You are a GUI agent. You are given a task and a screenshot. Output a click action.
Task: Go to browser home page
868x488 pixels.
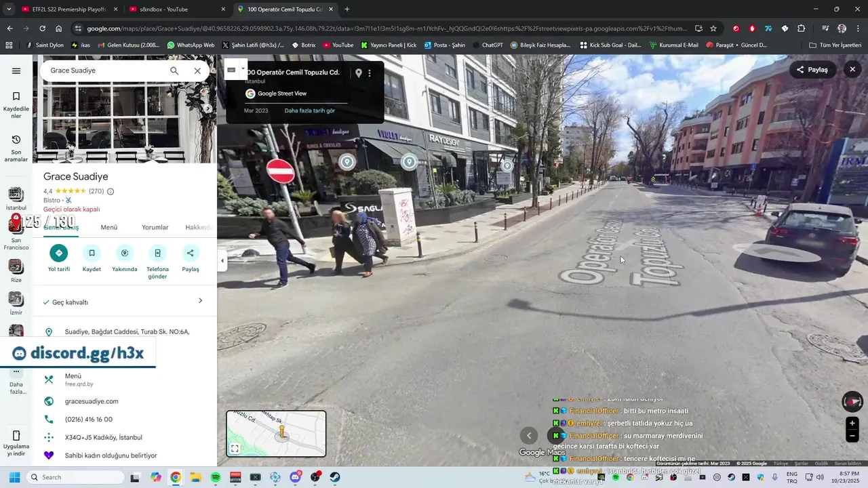pyautogui.click(x=59, y=28)
